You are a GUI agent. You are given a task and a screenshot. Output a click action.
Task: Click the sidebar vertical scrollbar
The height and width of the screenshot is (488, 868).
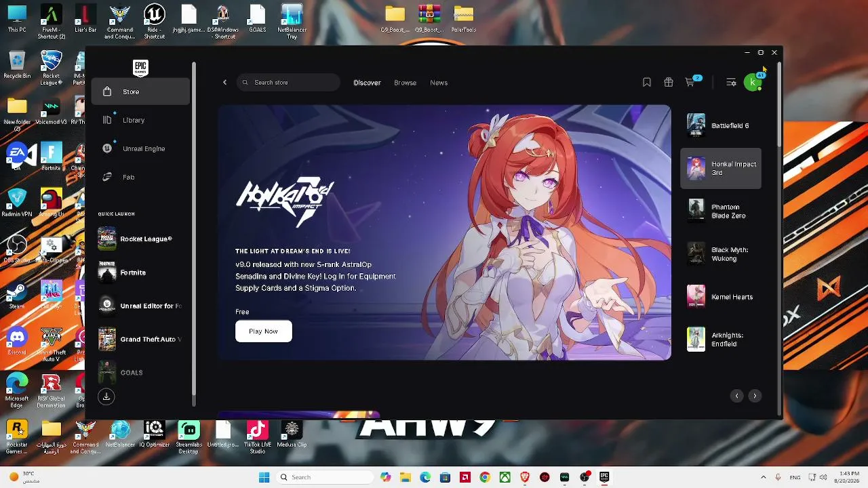[x=194, y=230]
